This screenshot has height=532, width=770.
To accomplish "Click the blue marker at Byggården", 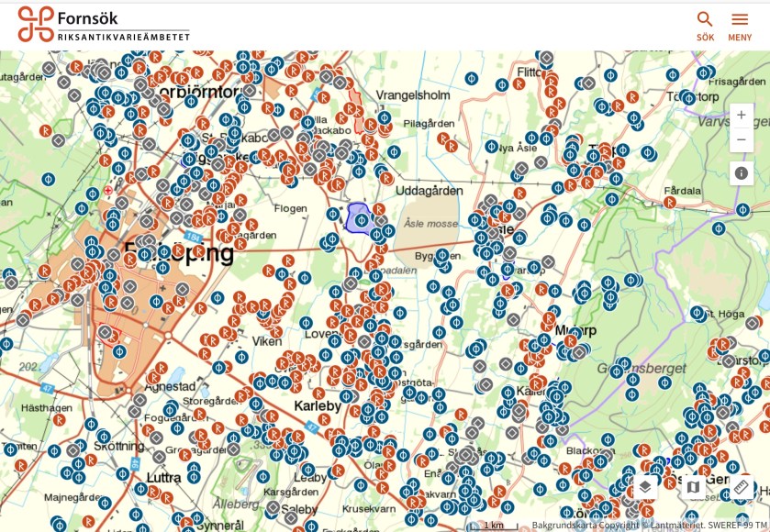I will (x=441, y=255).
